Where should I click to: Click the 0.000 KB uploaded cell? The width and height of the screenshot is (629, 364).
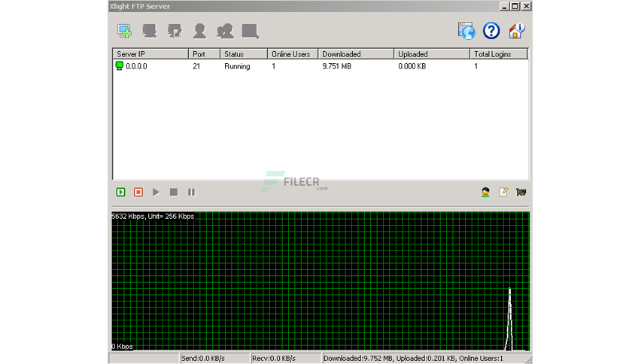(x=412, y=66)
